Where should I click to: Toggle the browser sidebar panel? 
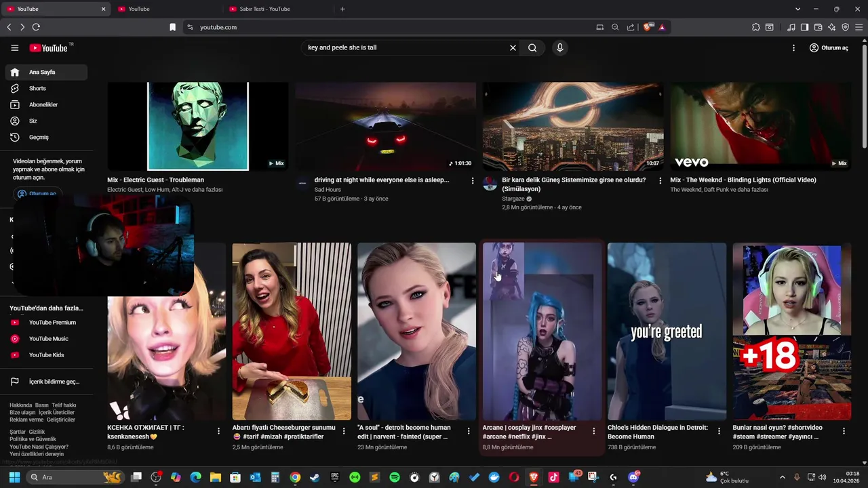tap(804, 27)
